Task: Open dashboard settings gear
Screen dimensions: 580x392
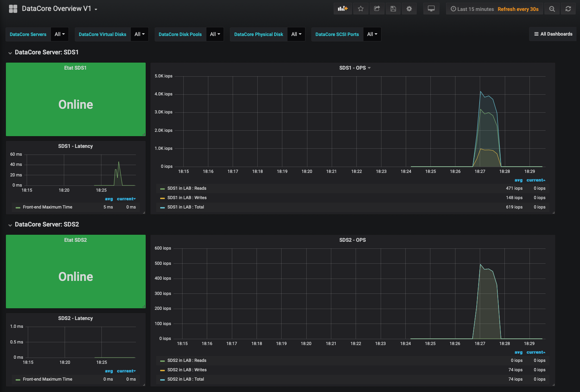Action: 409,9
